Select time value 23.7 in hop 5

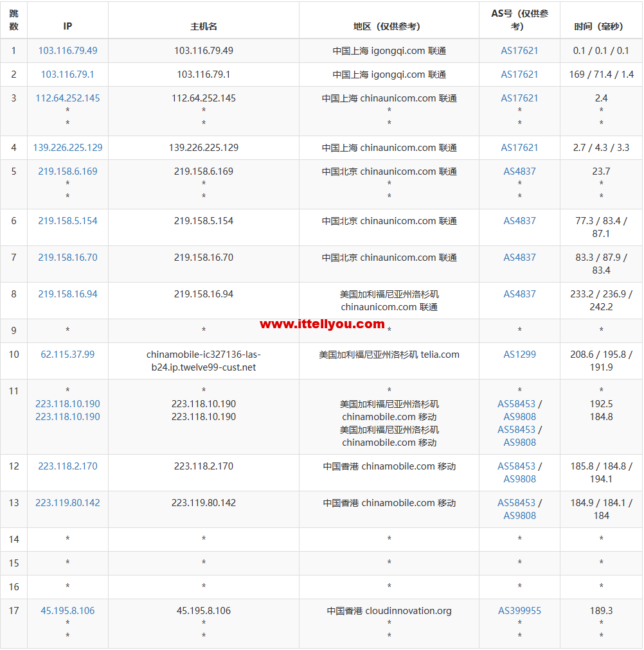tap(601, 171)
